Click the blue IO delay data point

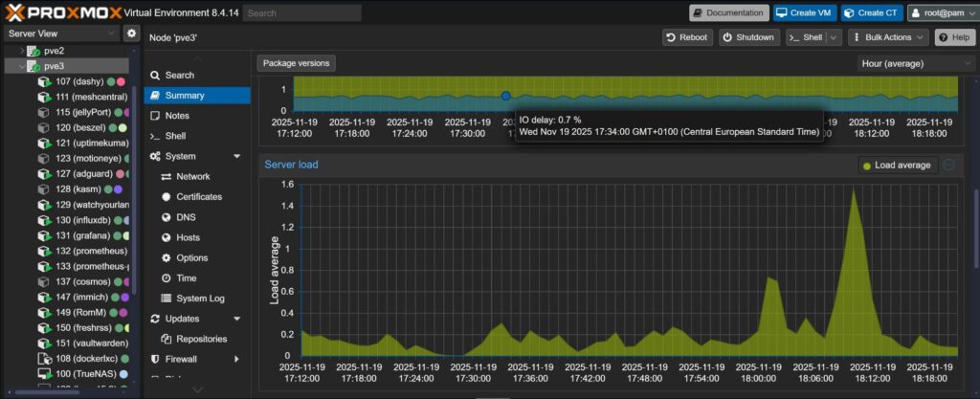click(x=506, y=96)
